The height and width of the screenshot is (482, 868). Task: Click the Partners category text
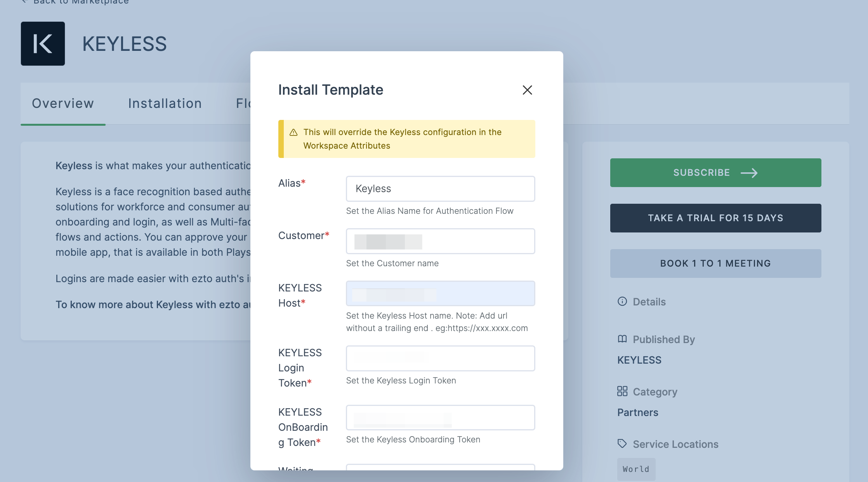(638, 413)
